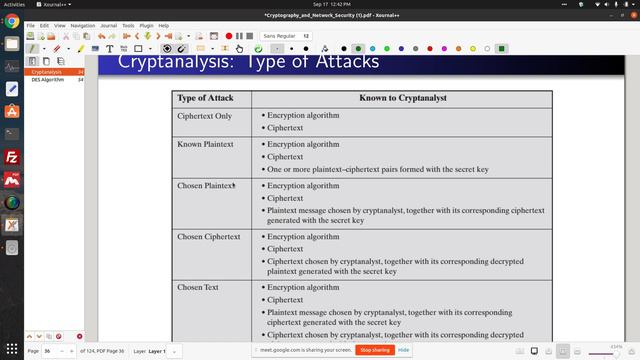The image size is (640, 360).
Task: Pick the magenta color swatch
Action: pos(444,49)
